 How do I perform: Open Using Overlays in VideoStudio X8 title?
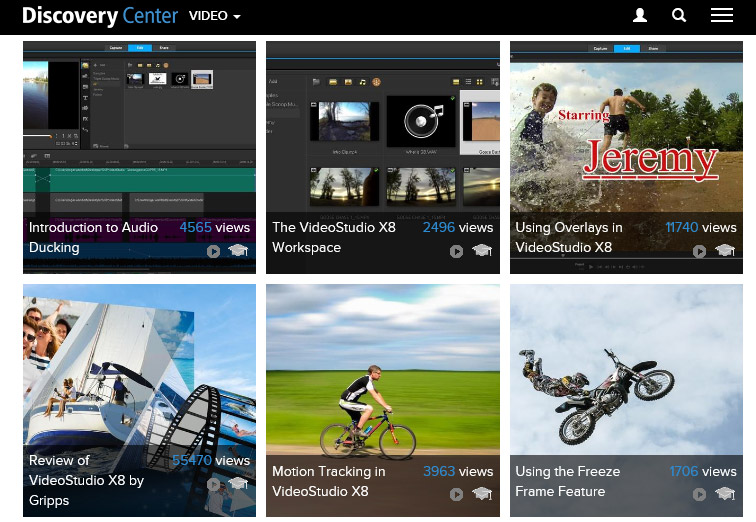(569, 237)
